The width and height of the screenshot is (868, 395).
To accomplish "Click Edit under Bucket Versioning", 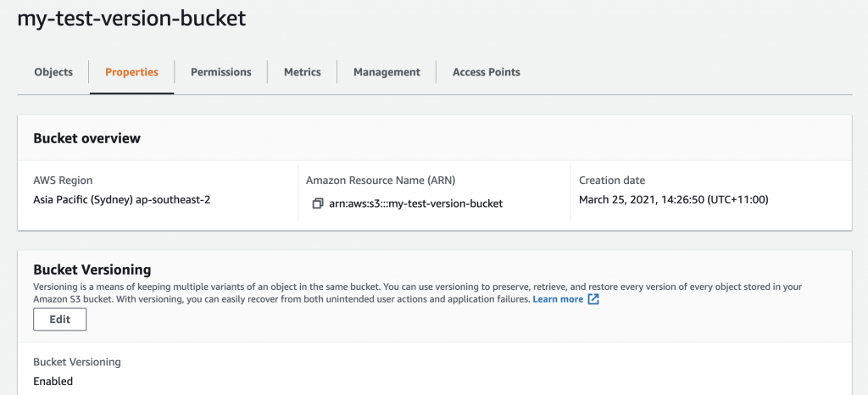I will coord(60,320).
